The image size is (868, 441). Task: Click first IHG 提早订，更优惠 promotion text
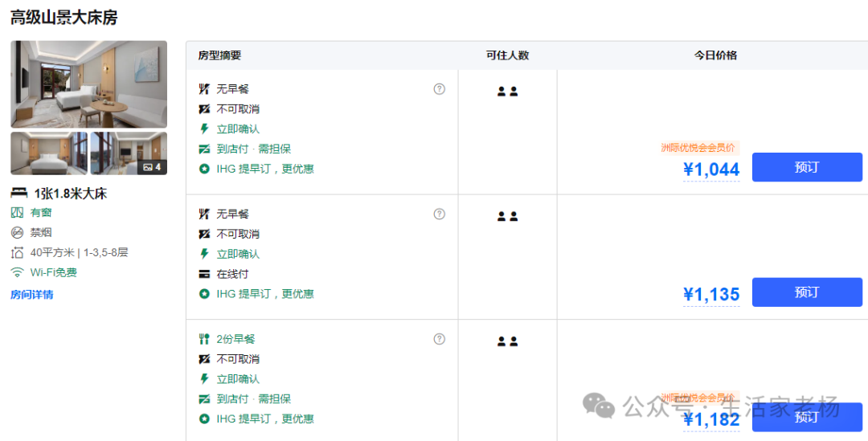click(x=265, y=169)
